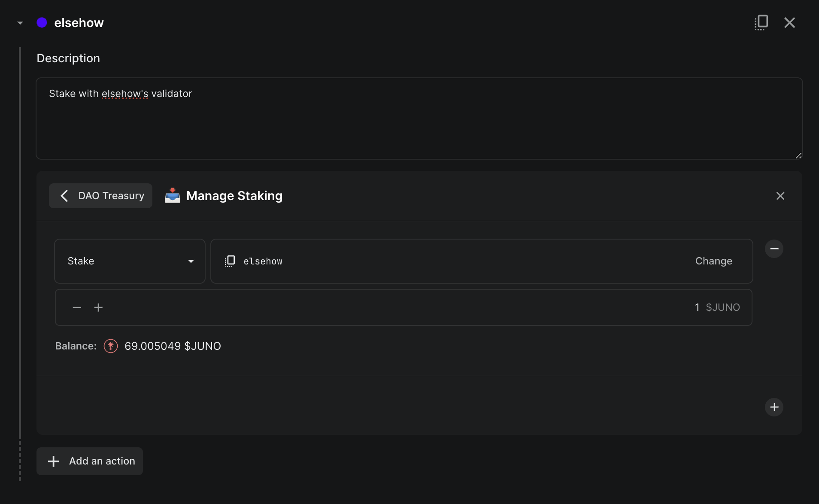Add another entry with plus circle
This screenshot has height=504, width=819.
774,407
